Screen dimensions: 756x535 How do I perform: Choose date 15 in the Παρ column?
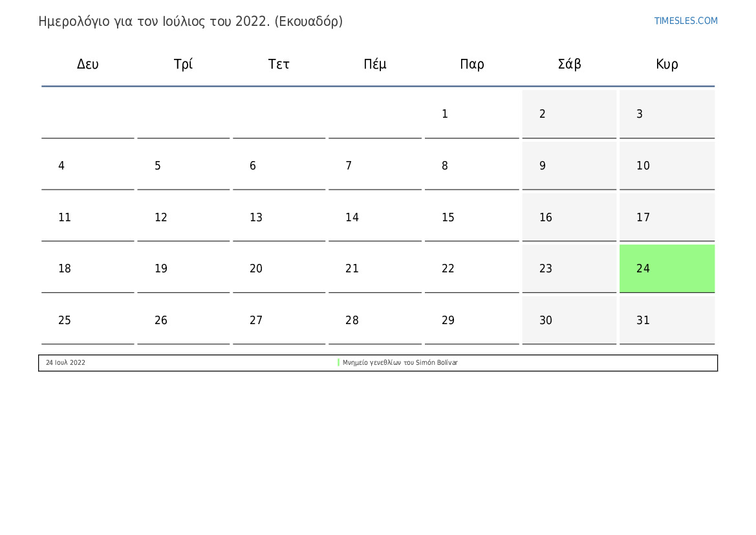pyautogui.click(x=471, y=217)
